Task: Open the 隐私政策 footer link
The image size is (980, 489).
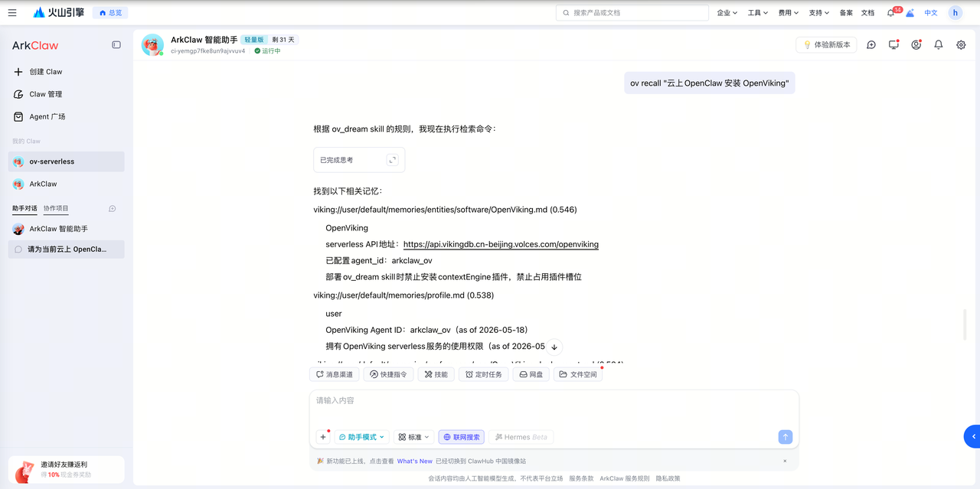Action: (x=668, y=478)
